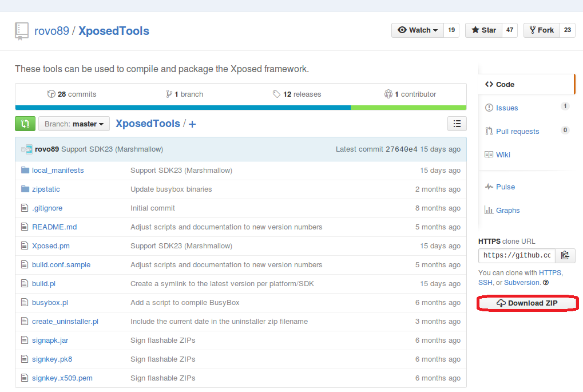Click the clone help question mark icon
This screenshot has width=583, height=392.
(546, 283)
